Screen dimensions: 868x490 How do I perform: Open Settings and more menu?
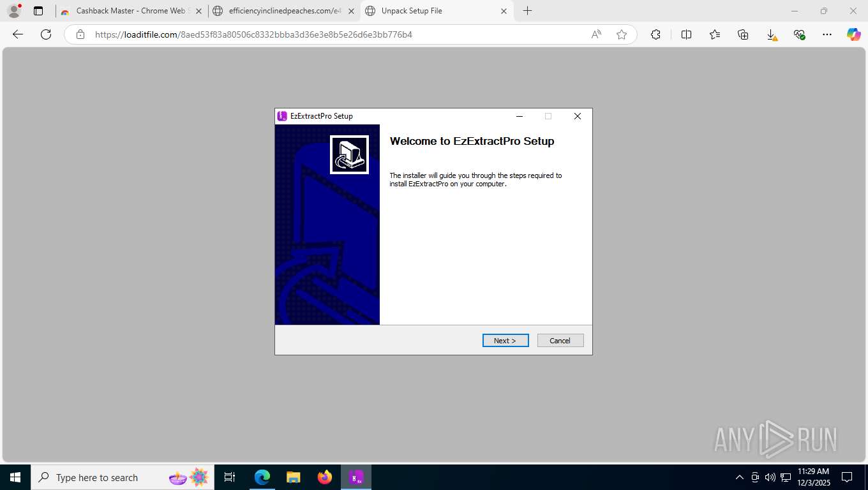827,34
